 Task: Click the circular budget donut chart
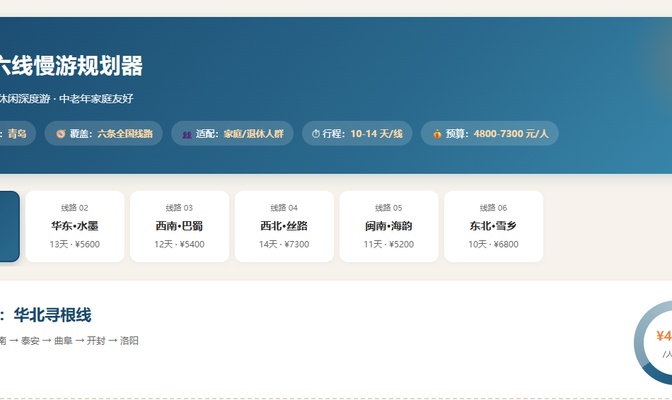coord(654,342)
